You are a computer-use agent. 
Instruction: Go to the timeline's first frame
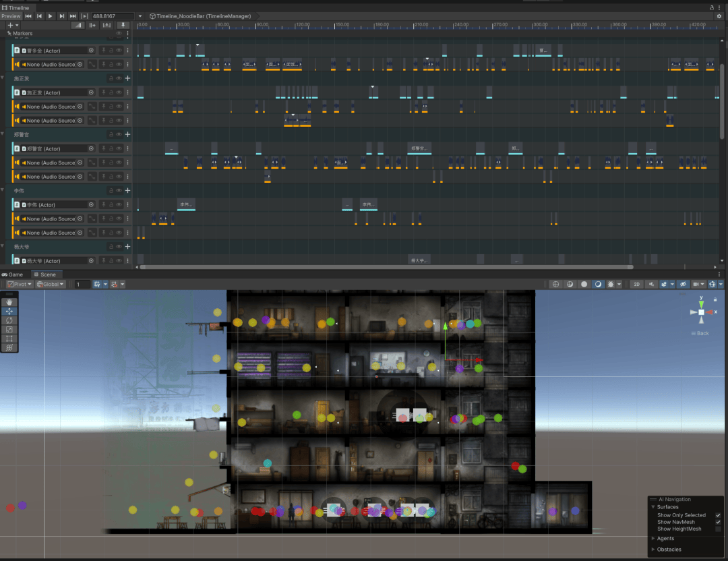(28, 16)
